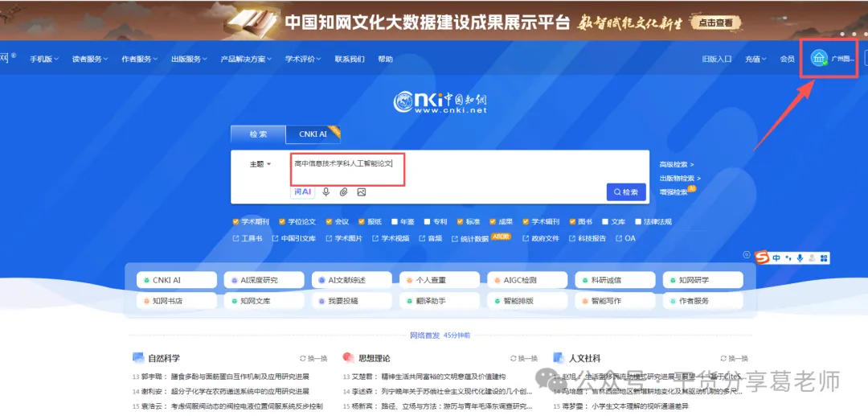Open the 统计数据 external link

(x=470, y=238)
